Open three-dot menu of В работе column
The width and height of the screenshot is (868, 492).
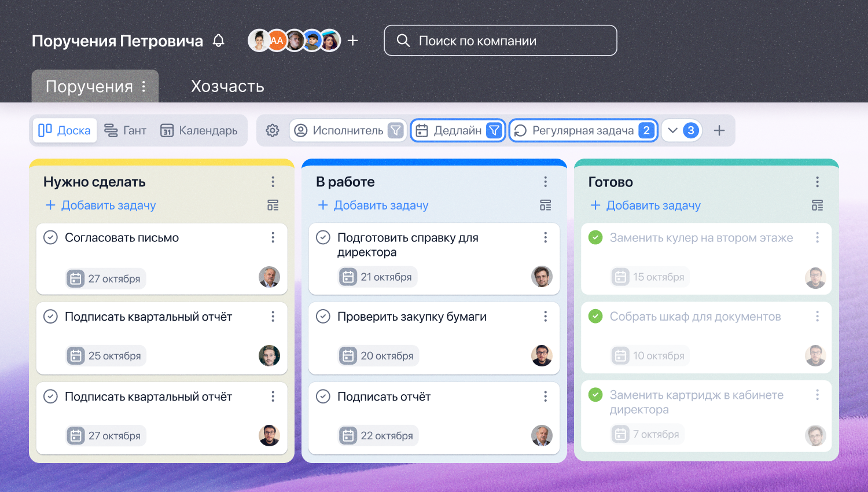point(546,182)
